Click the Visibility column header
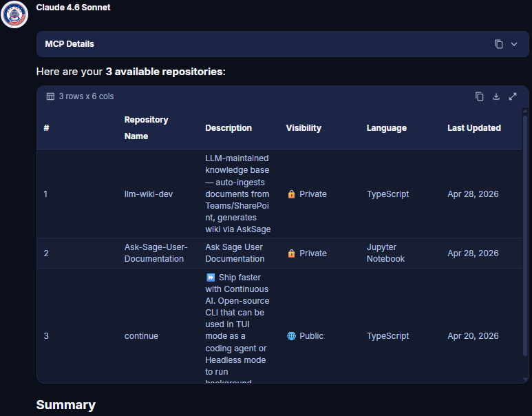This screenshot has width=532, height=416. tap(304, 128)
